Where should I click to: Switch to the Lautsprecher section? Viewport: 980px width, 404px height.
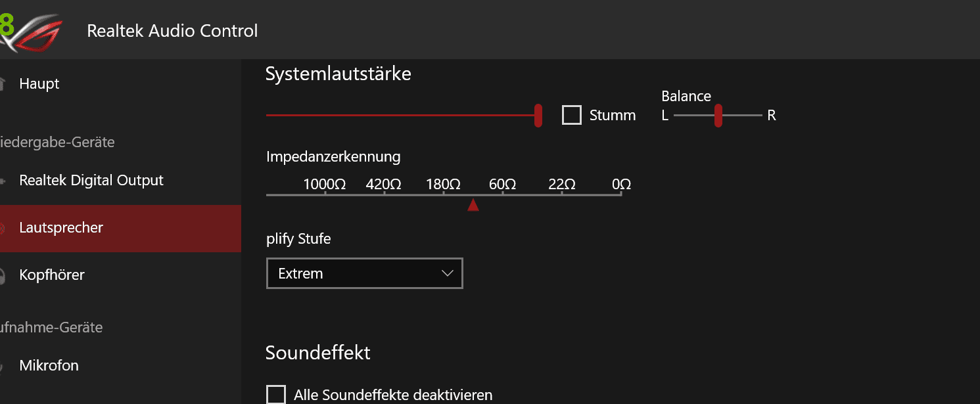pos(61,228)
